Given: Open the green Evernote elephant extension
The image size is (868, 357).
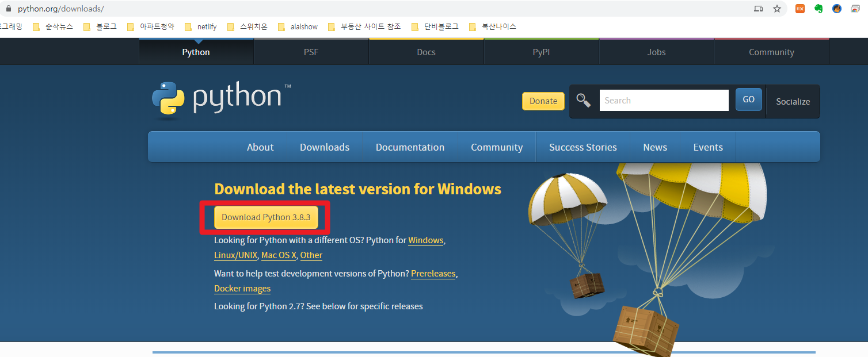Looking at the screenshot, I should pyautogui.click(x=818, y=9).
